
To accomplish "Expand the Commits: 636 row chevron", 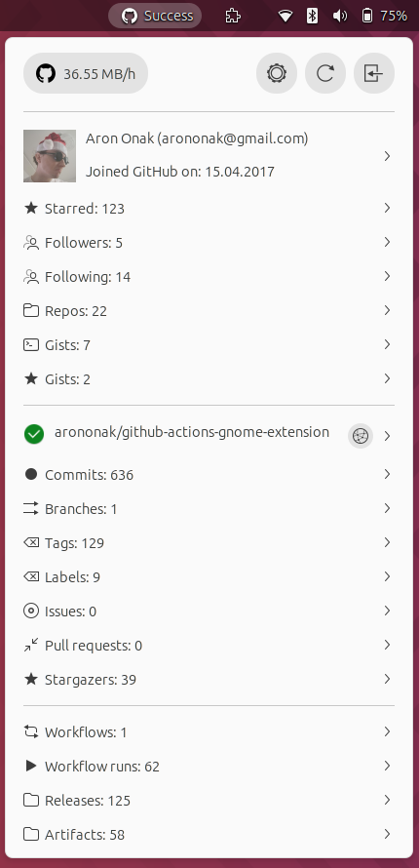I will [x=387, y=474].
